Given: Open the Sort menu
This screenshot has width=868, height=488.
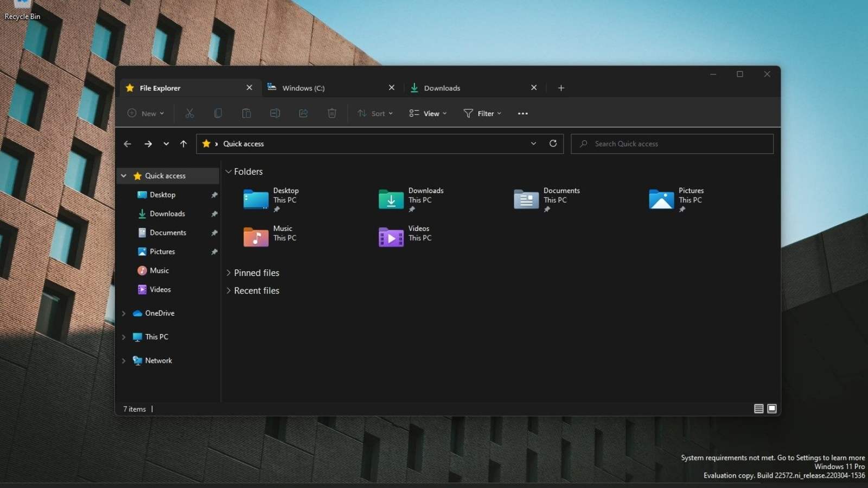Looking at the screenshot, I should pyautogui.click(x=375, y=113).
